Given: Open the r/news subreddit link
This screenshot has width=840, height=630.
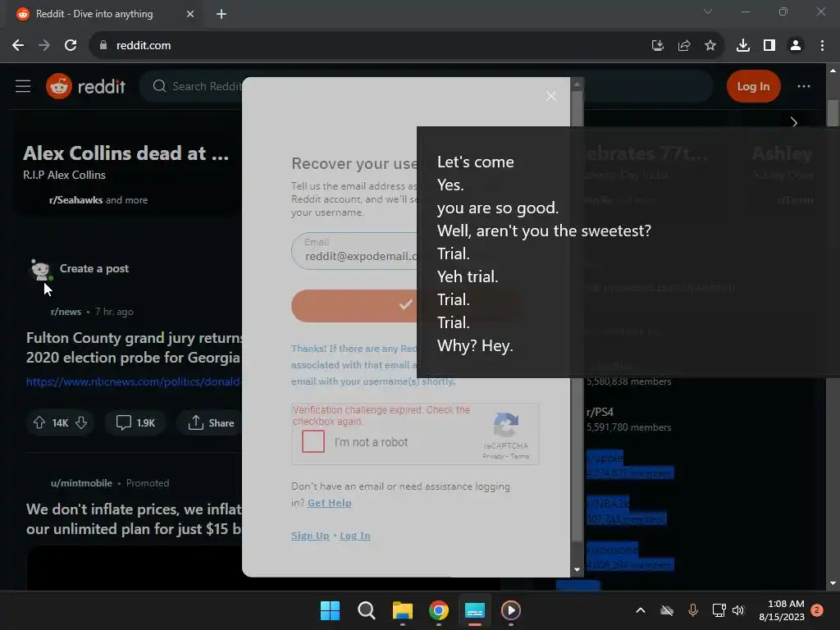Looking at the screenshot, I should point(66,312).
